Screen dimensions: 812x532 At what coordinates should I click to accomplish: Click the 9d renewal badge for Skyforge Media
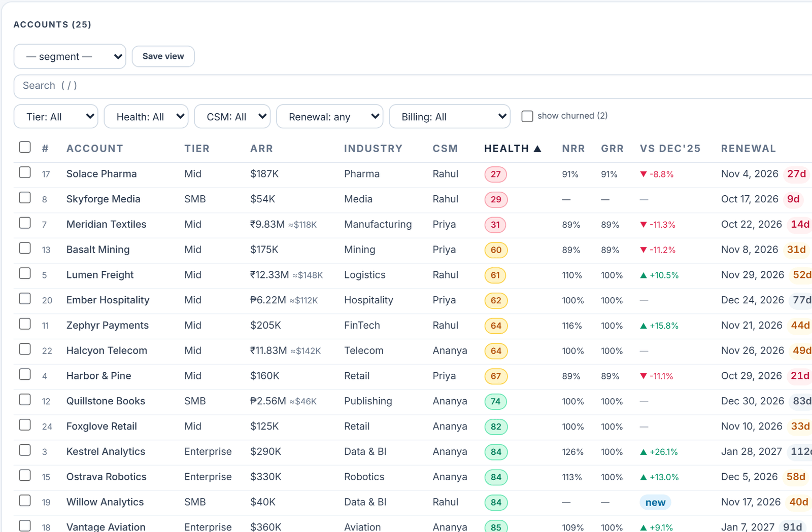[793, 199]
